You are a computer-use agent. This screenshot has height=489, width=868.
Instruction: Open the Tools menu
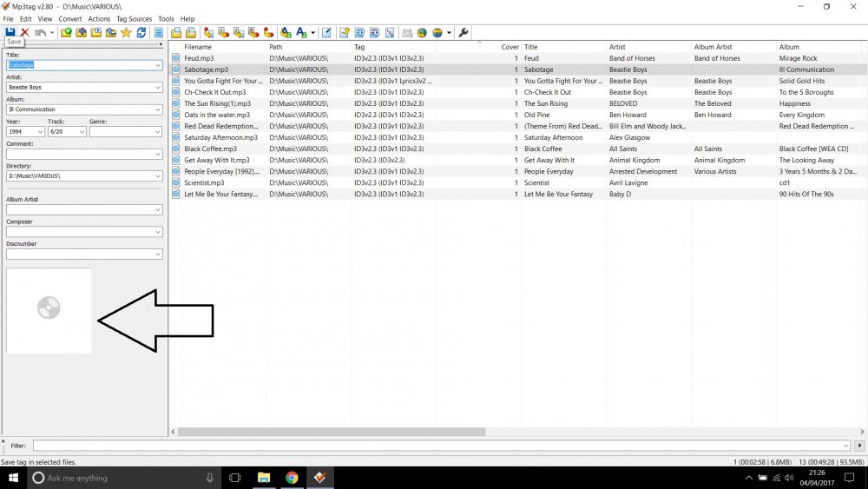click(166, 19)
